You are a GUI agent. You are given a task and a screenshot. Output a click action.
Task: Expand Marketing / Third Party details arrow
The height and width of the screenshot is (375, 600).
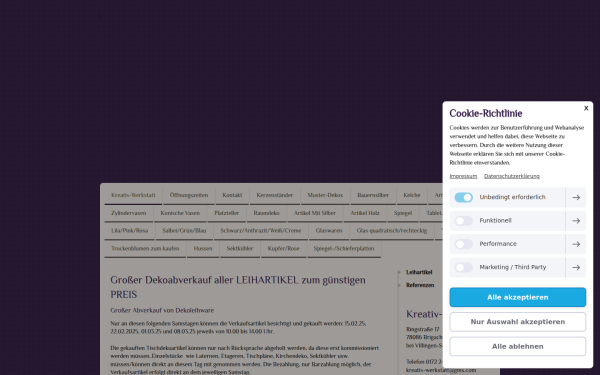[576, 267]
